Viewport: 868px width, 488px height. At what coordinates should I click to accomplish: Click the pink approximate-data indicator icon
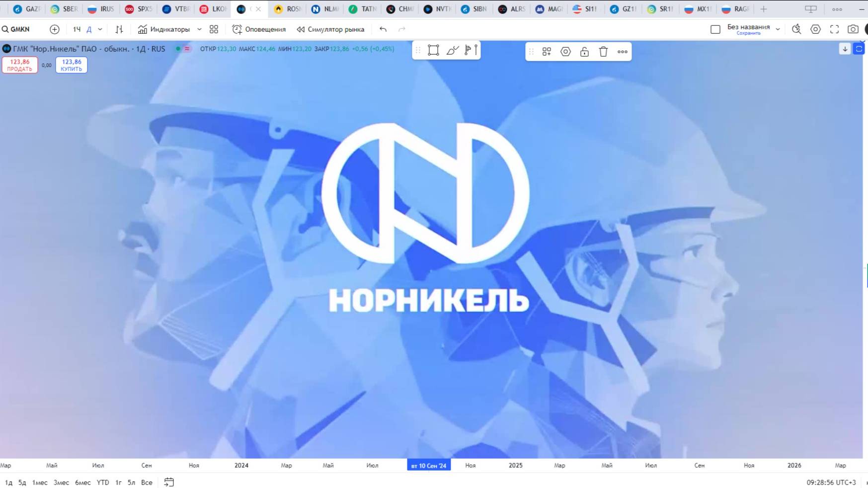(x=187, y=49)
